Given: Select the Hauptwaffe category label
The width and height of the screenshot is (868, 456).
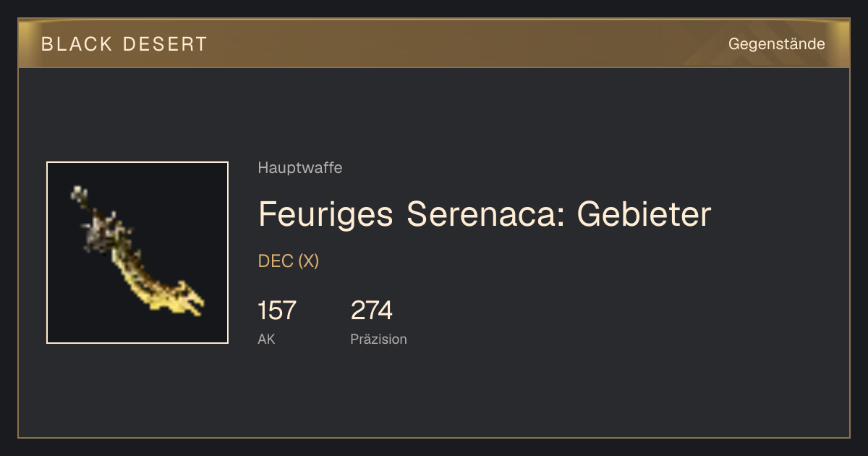Looking at the screenshot, I should (300, 168).
